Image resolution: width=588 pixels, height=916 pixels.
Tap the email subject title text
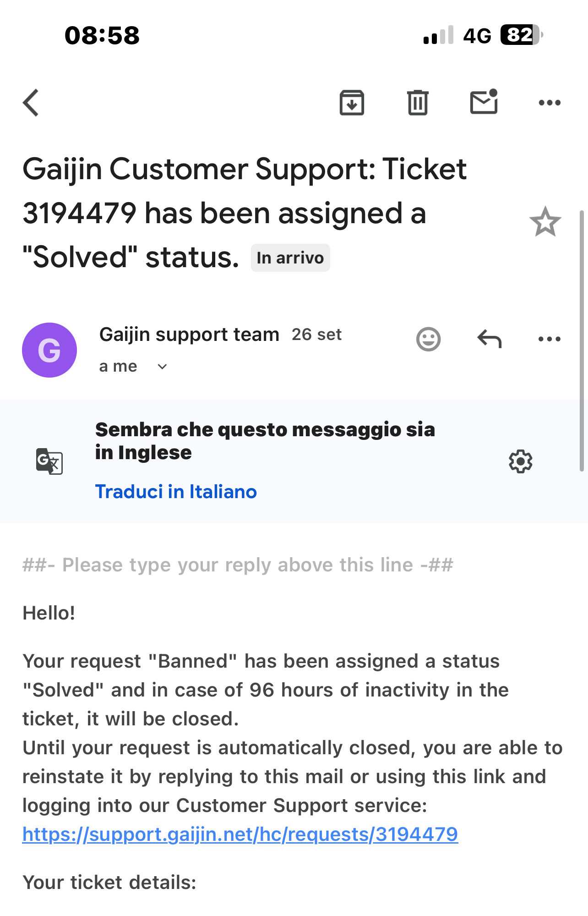coord(245,213)
